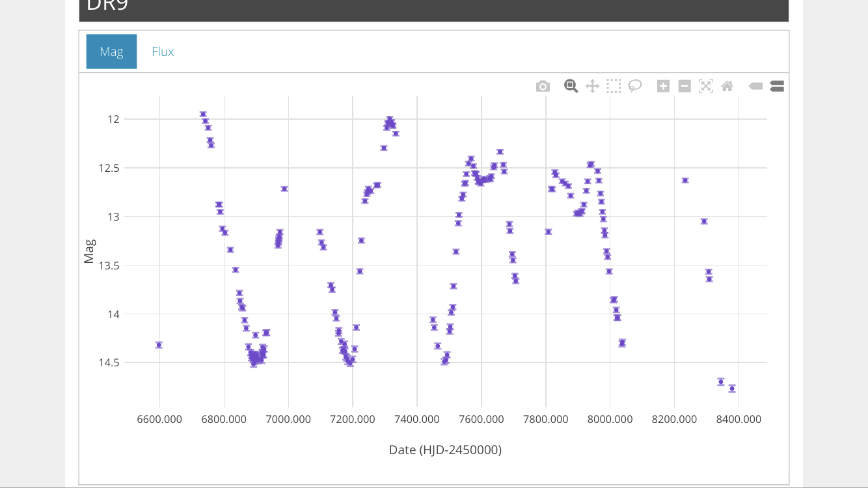This screenshot has height=488, width=868.
Task: Switch to the Flux tab
Action: tap(163, 51)
